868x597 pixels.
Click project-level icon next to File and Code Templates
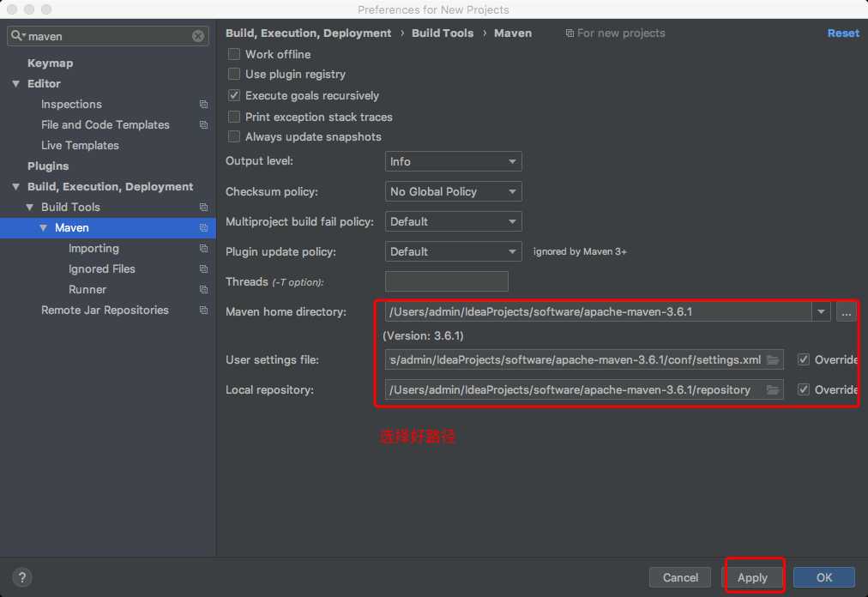coord(204,124)
